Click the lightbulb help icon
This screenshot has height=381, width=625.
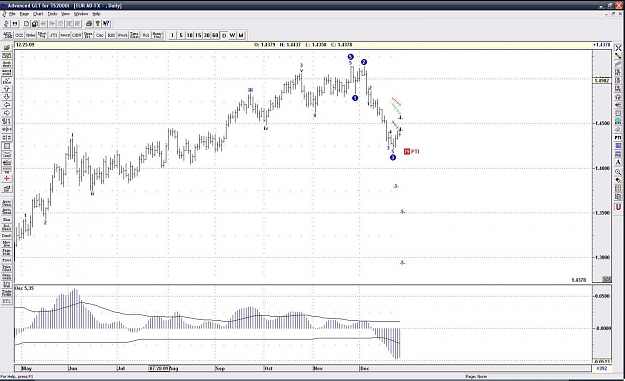(98, 24)
